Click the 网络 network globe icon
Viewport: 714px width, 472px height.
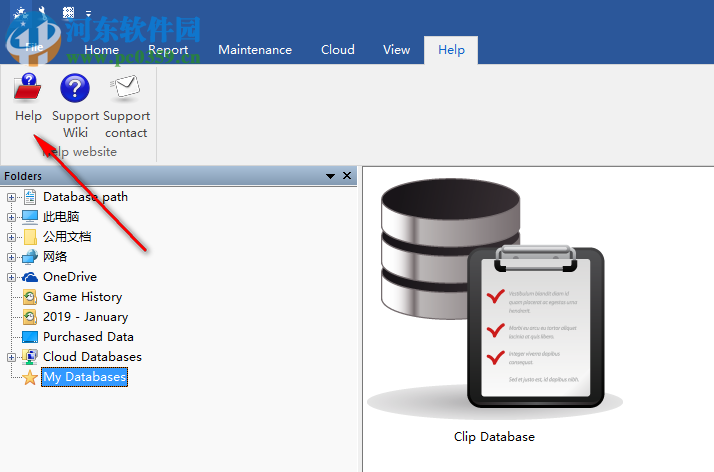point(30,257)
